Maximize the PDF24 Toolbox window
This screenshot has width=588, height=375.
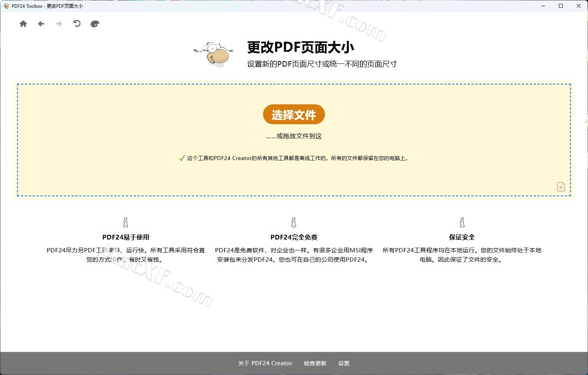(561, 6)
